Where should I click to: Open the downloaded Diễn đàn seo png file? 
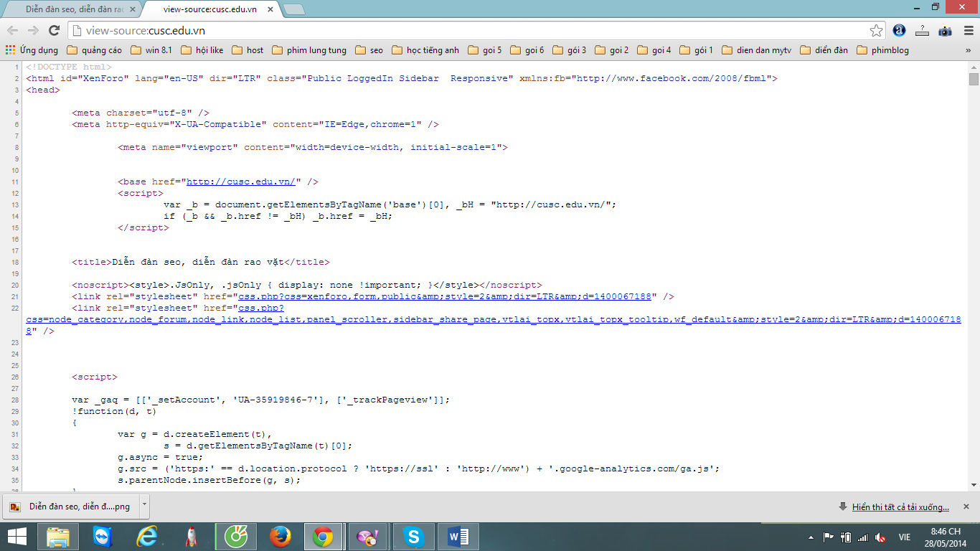pos(72,506)
